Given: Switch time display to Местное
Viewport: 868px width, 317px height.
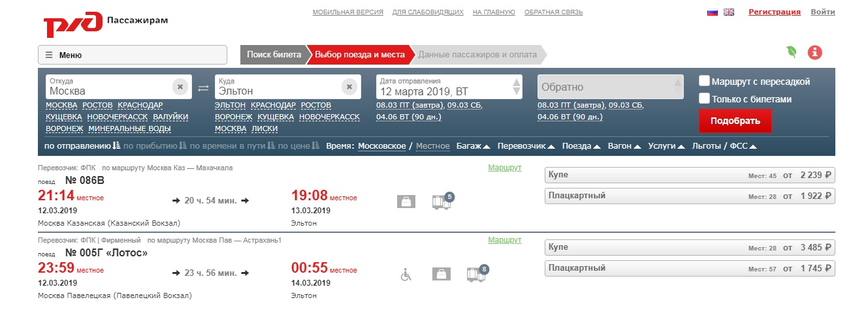Looking at the screenshot, I should coord(432,146).
